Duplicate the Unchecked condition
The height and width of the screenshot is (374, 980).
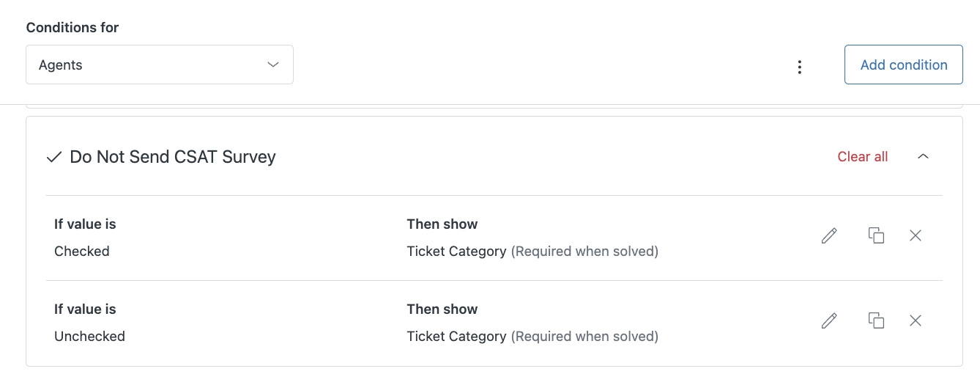(x=876, y=320)
